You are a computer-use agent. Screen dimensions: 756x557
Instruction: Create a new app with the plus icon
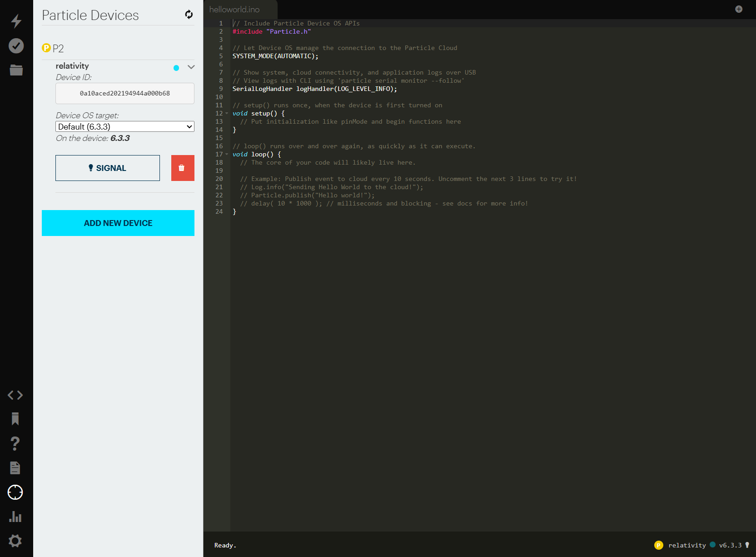click(739, 8)
